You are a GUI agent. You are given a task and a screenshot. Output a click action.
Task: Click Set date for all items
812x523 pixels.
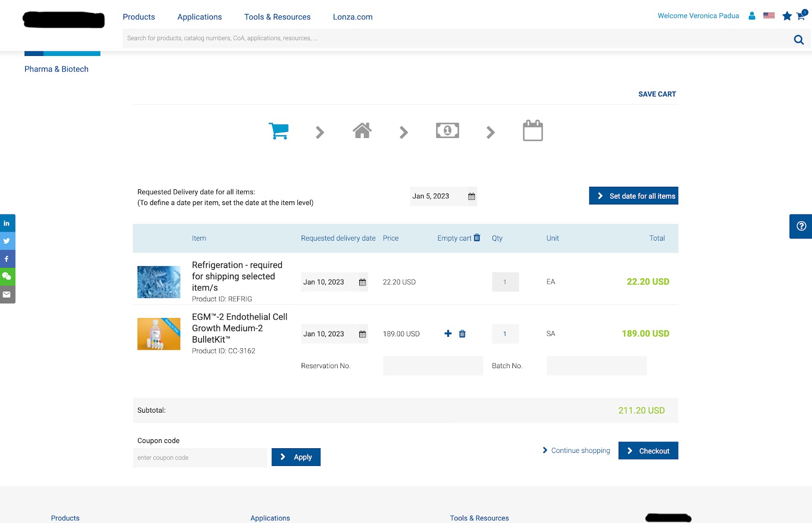click(633, 196)
